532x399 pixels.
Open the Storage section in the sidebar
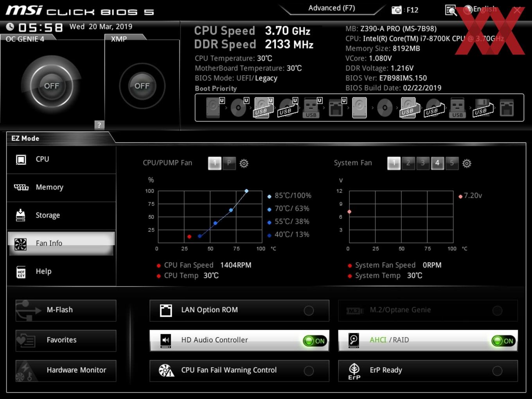pos(61,216)
